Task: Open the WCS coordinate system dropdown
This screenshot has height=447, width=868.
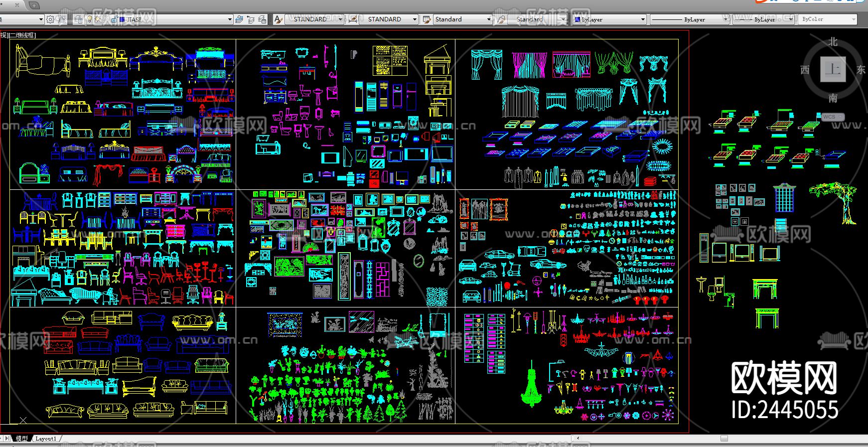Action: click(832, 117)
